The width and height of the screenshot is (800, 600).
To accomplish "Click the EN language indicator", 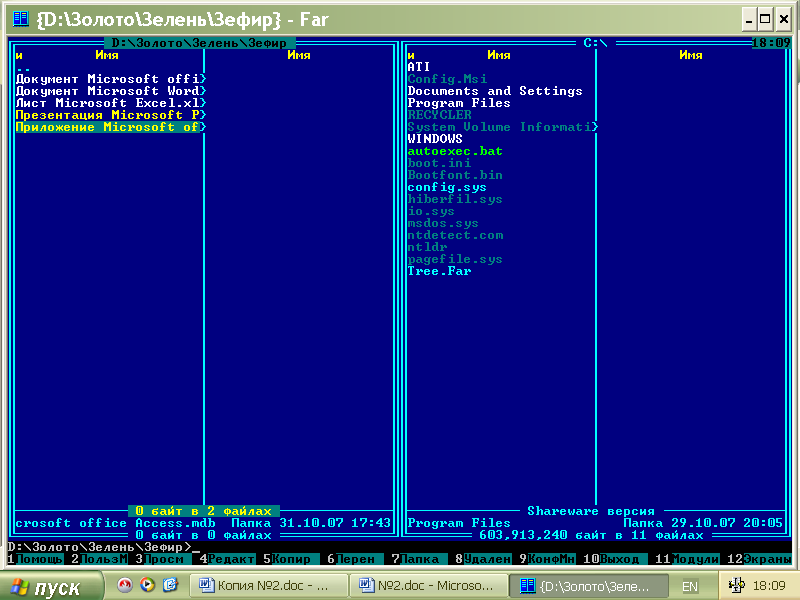I will click(690, 587).
